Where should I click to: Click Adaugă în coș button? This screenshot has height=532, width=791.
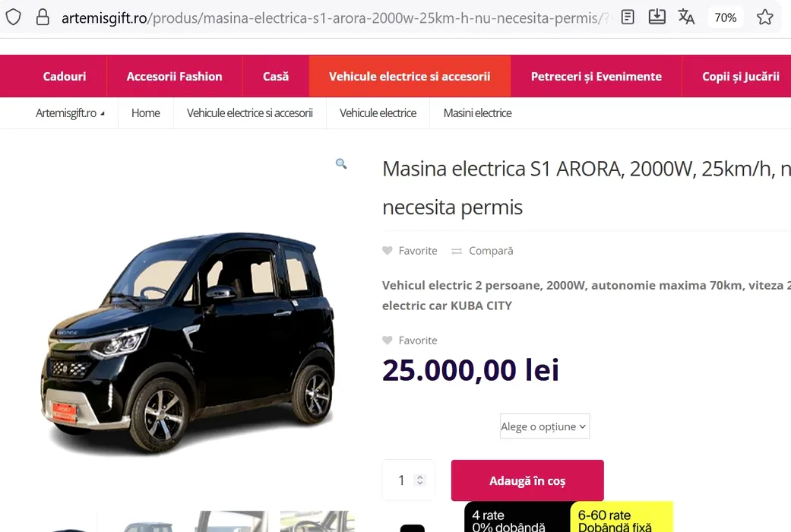tap(527, 480)
